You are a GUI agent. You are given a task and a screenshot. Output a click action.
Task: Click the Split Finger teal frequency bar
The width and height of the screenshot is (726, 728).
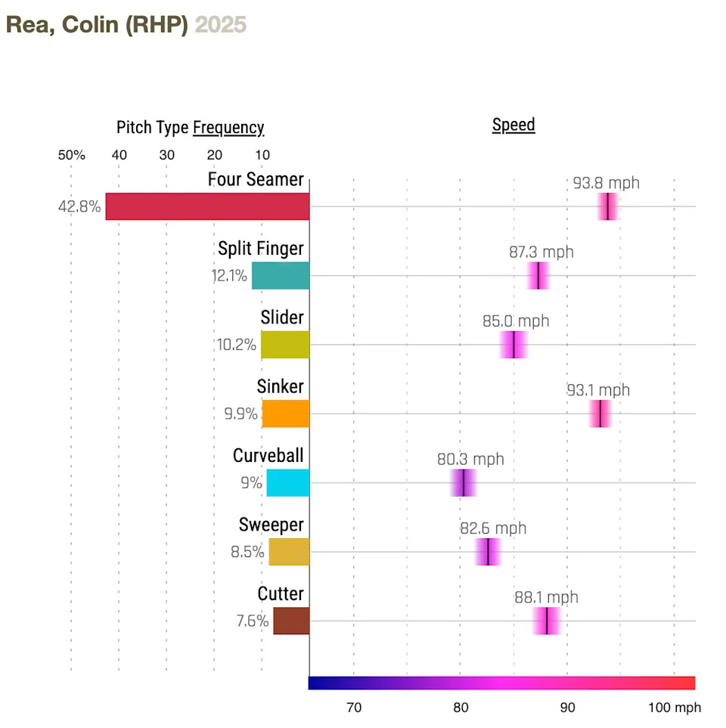coord(281,276)
